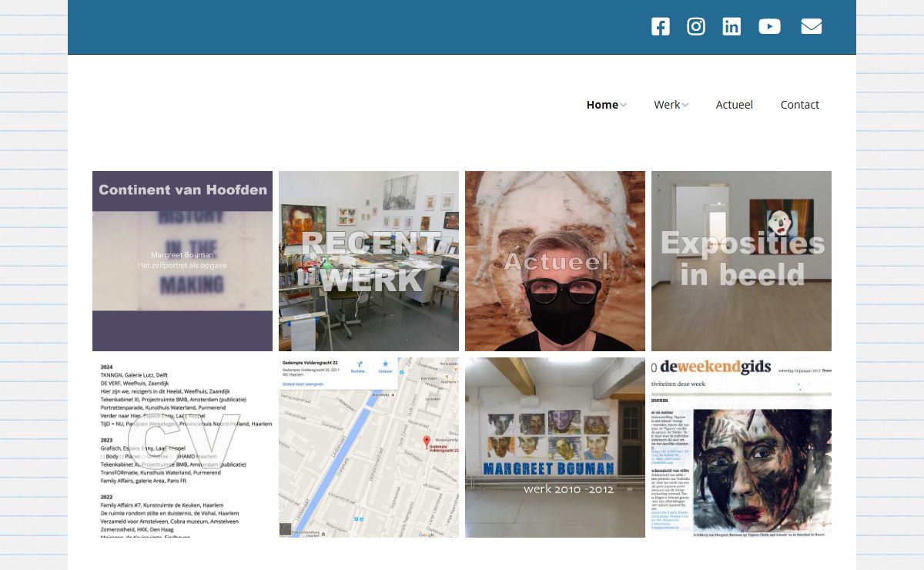Open the CV exhibition list tile
The width and height of the screenshot is (924, 570).
(182, 448)
